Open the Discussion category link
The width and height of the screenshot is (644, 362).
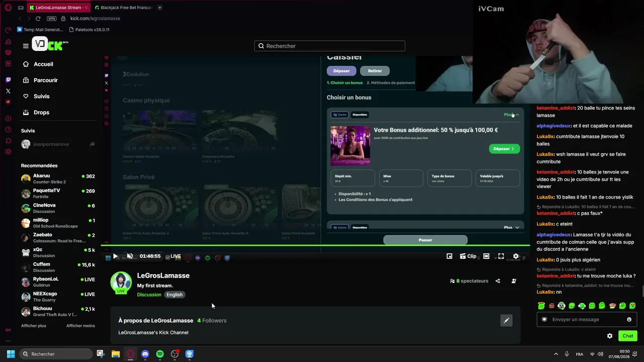pyautogui.click(x=149, y=295)
